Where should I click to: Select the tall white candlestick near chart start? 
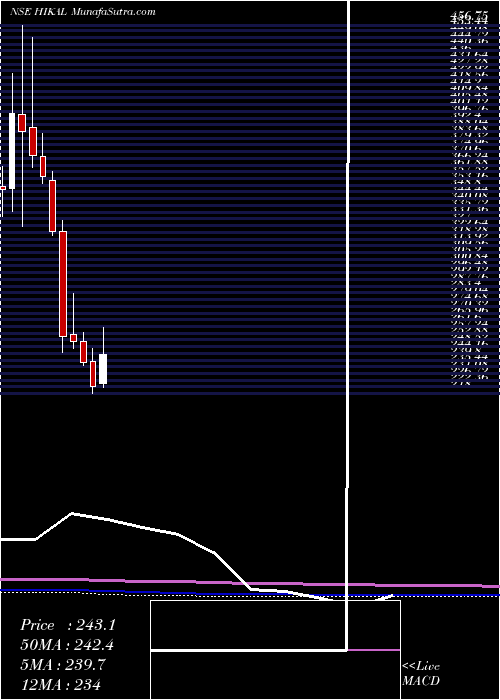[12, 151]
